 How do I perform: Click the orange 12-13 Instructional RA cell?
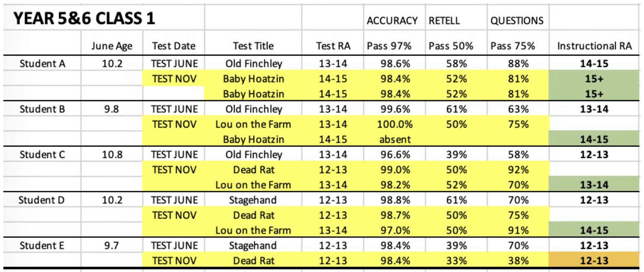[594, 260]
